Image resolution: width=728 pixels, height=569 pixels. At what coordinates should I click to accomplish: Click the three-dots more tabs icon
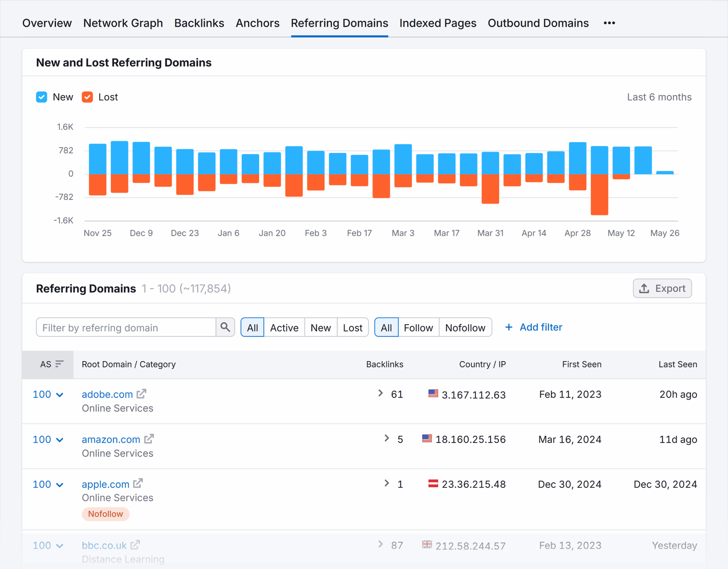(x=609, y=23)
